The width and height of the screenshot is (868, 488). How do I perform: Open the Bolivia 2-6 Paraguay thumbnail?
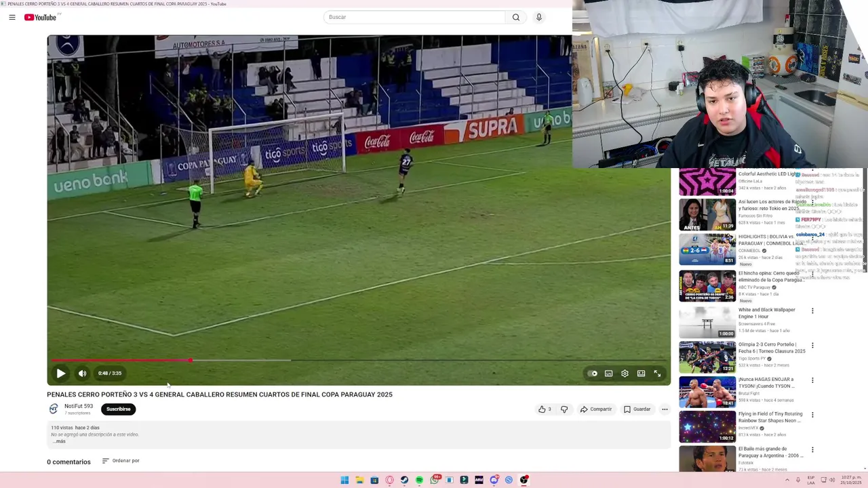coord(707,249)
